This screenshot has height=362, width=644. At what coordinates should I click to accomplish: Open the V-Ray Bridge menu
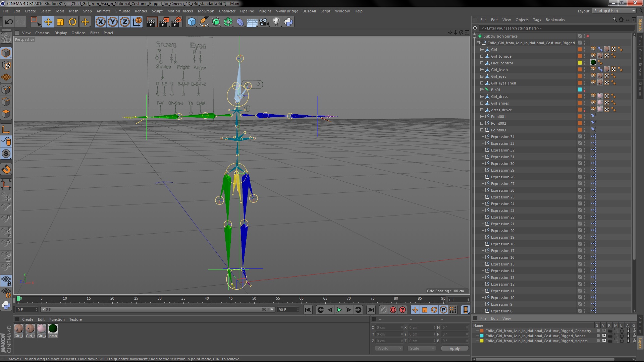tap(287, 11)
